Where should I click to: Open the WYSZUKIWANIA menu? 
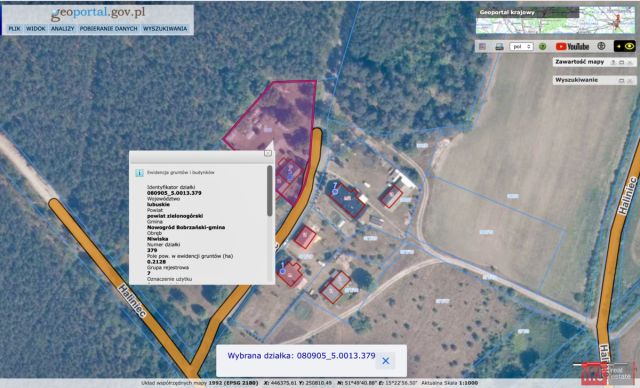click(165, 29)
